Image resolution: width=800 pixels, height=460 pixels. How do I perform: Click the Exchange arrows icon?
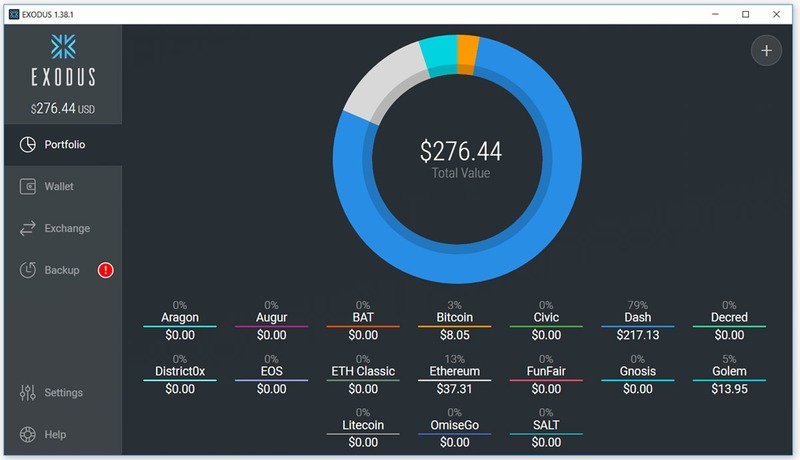(28, 228)
